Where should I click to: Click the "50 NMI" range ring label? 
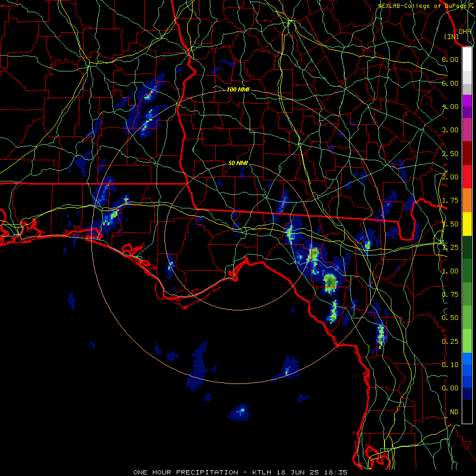click(238, 163)
